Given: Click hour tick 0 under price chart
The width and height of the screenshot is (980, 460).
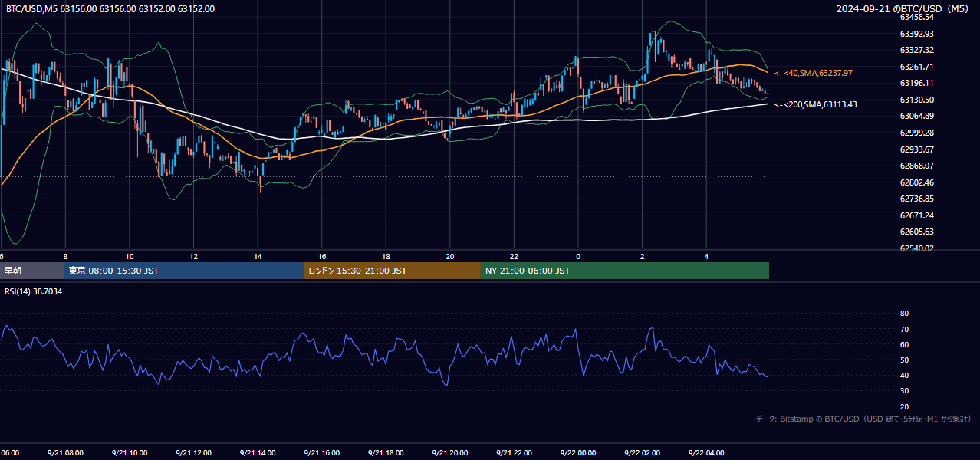Looking at the screenshot, I should pyautogui.click(x=578, y=256).
